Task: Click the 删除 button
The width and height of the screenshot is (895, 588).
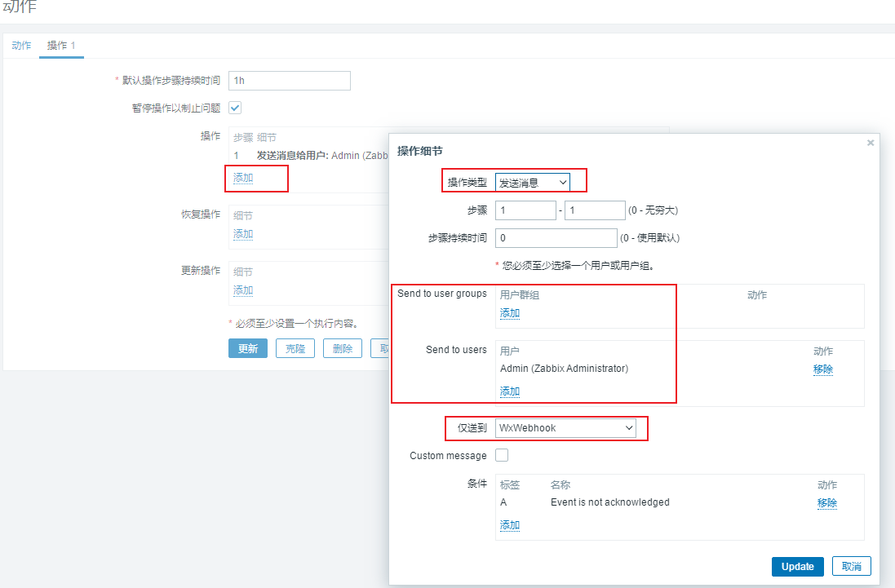Action: [342, 347]
